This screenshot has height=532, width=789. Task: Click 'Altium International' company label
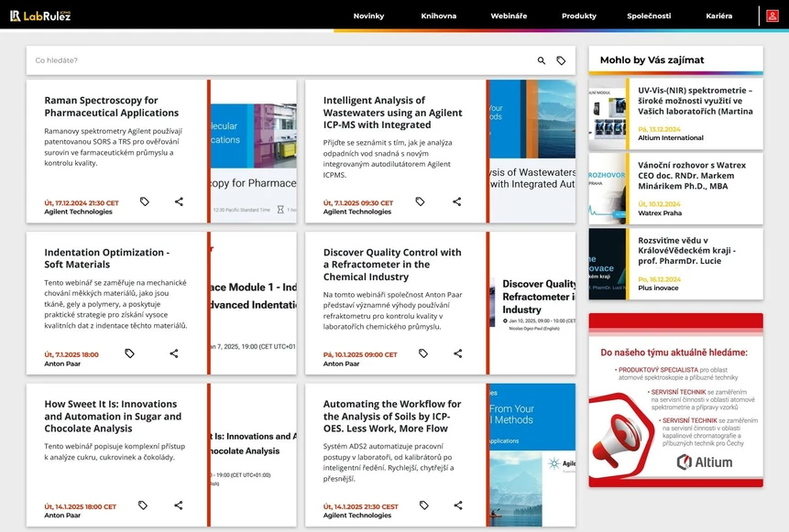click(x=671, y=137)
